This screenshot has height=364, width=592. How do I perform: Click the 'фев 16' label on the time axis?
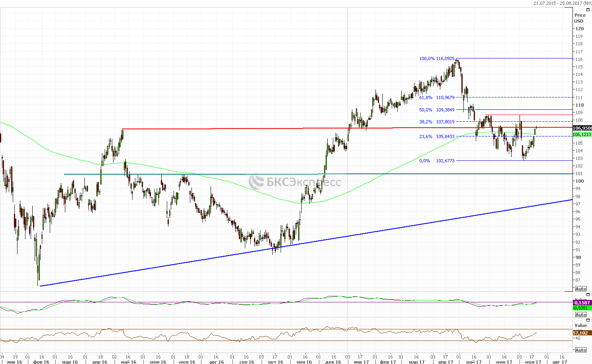pyautogui.click(x=41, y=362)
